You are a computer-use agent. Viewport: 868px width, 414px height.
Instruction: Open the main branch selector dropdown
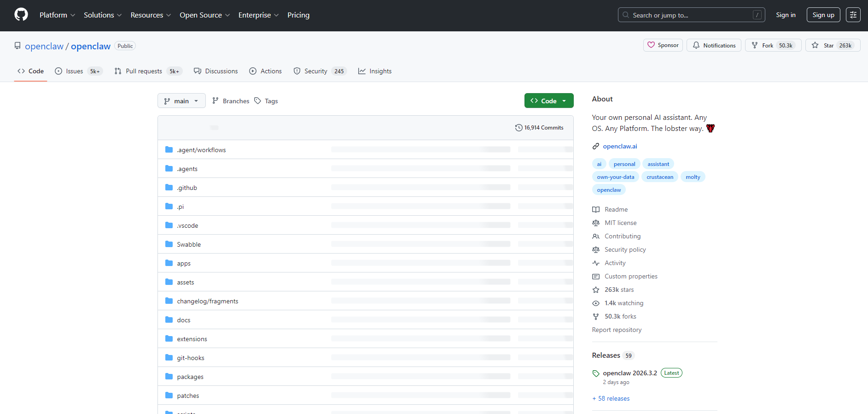[x=181, y=101]
